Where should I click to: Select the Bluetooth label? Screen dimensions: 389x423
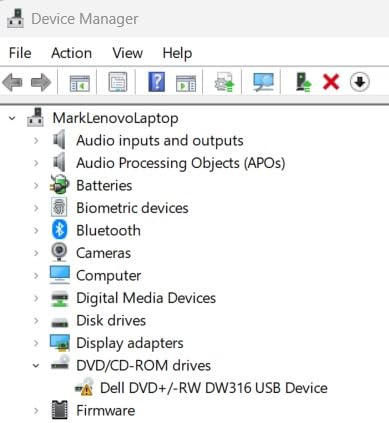point(108,231)
